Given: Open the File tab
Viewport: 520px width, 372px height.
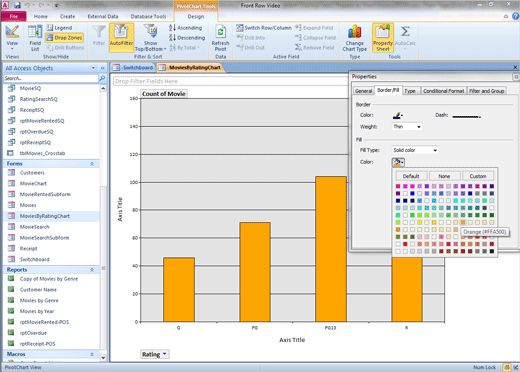Looking at the screenshot, I should pyautogui.click(x=14, y=16).
